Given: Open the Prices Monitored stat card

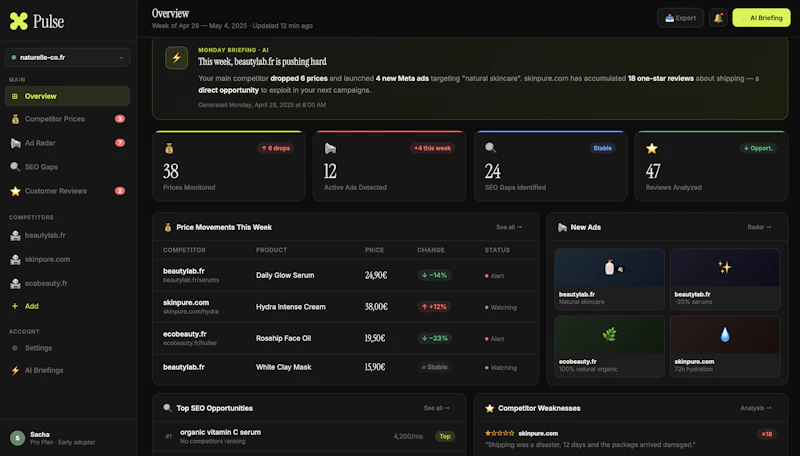Looking at the screenshot, I should 229,166.
